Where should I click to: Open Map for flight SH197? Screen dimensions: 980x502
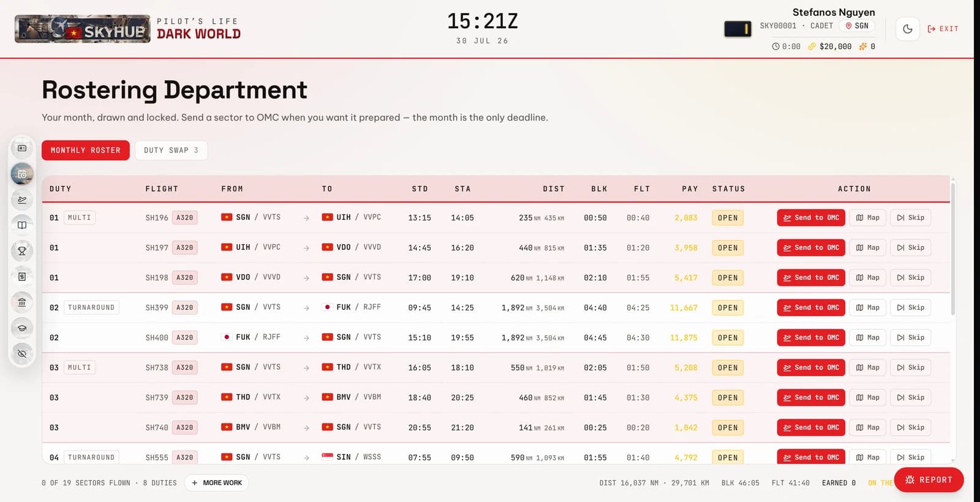point(867,248)
